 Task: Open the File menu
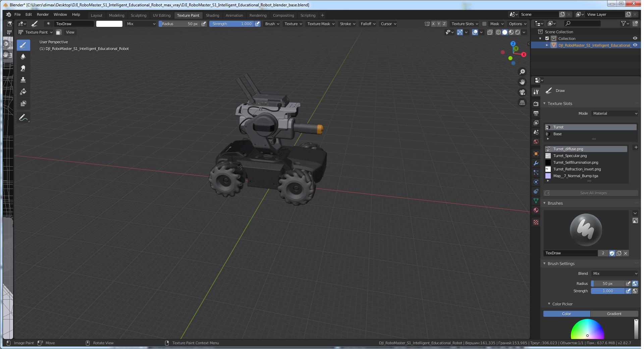tap(17, 14)
